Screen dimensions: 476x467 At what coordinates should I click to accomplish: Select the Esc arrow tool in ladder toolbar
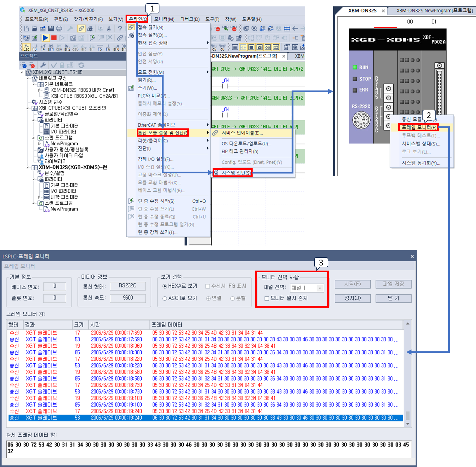click(27, 47)
